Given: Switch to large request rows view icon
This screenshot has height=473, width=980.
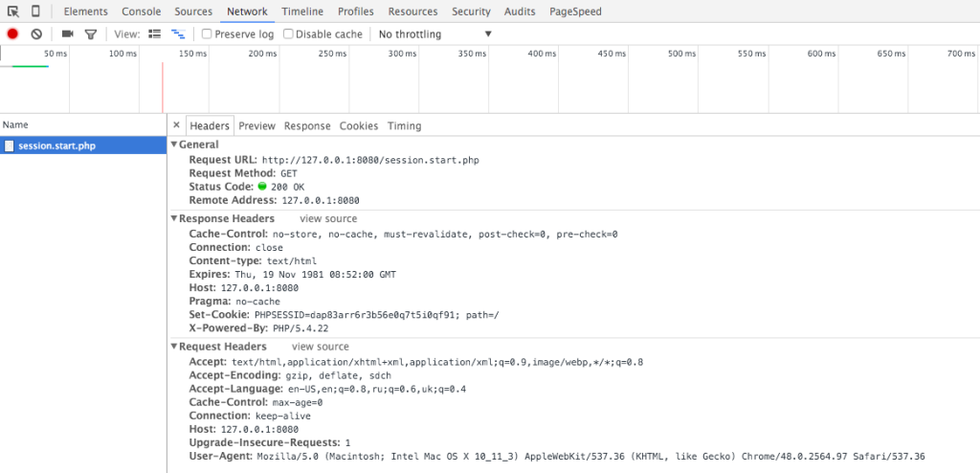Looking at the screenshot, I should [x=155, y=34].
